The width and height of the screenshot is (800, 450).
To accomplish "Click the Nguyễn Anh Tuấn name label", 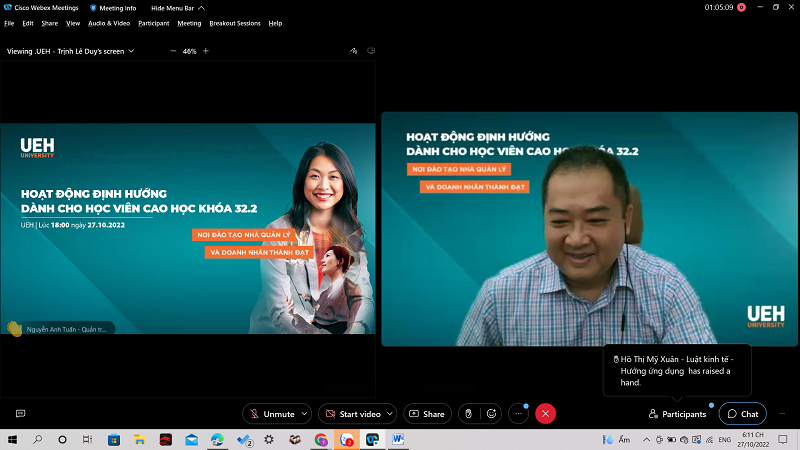I will (66, 329).
